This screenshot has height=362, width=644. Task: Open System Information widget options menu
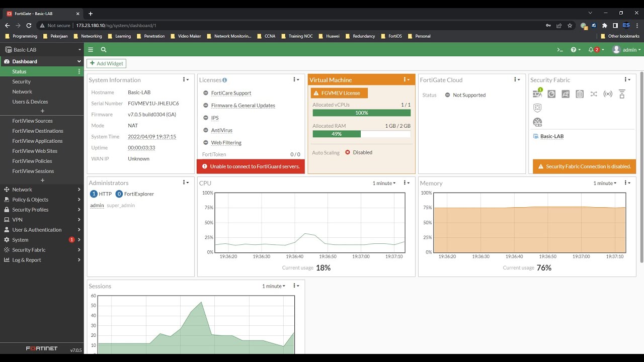pyautogui.click(x=186, y=79)
